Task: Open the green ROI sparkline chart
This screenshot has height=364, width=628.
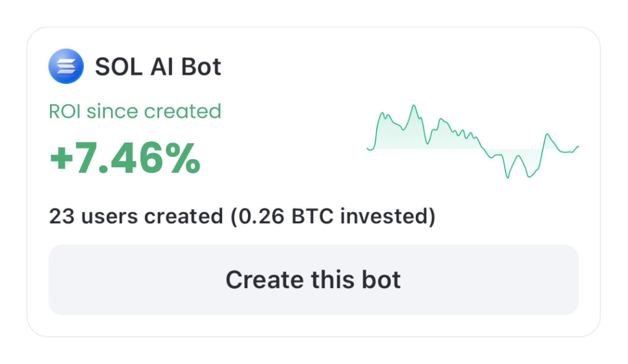Action: coord(473,142)
